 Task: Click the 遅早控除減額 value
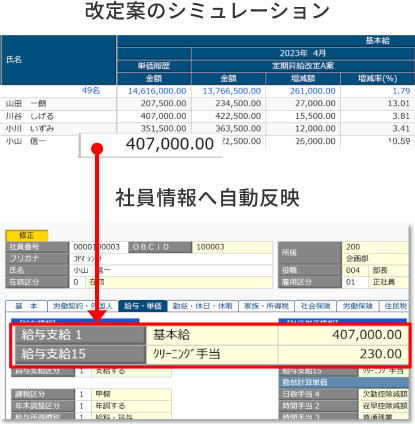point(384,406)
